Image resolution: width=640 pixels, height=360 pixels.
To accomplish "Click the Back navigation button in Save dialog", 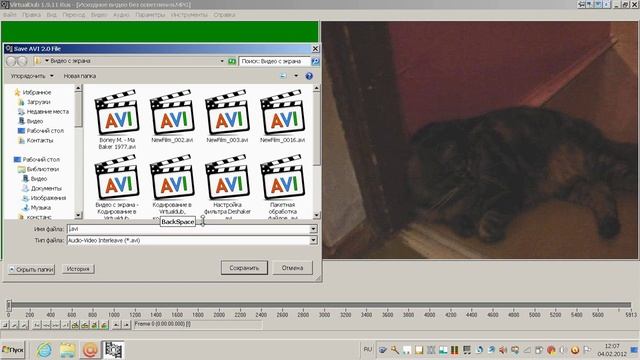I will (x=11, y=61).
